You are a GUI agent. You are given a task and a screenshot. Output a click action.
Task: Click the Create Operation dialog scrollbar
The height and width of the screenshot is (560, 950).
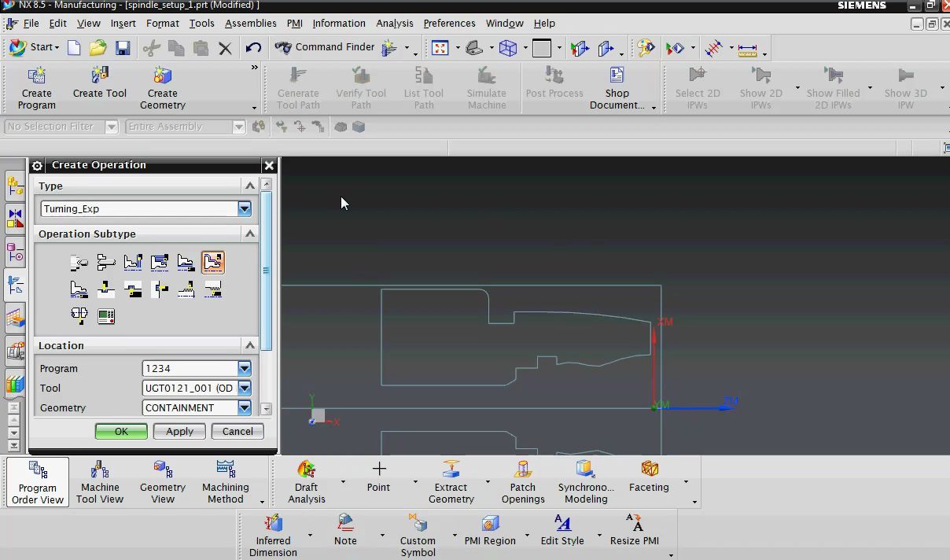point(267,271)
